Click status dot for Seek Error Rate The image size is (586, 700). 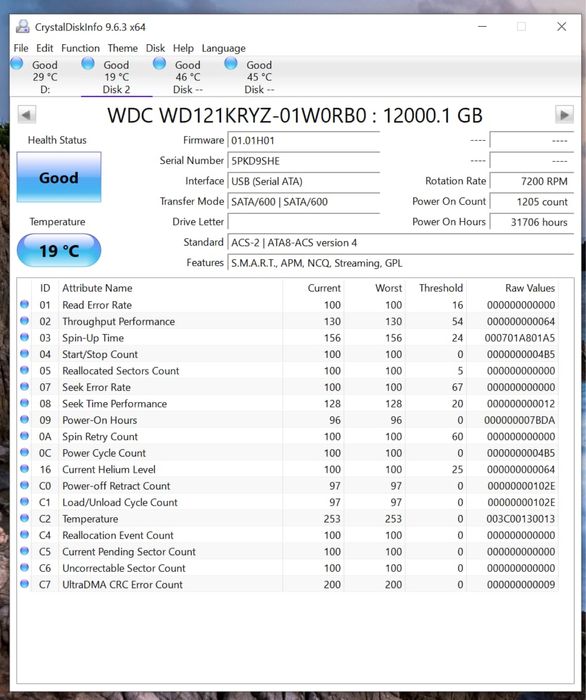pyautogui.click(x=25, y=387)
